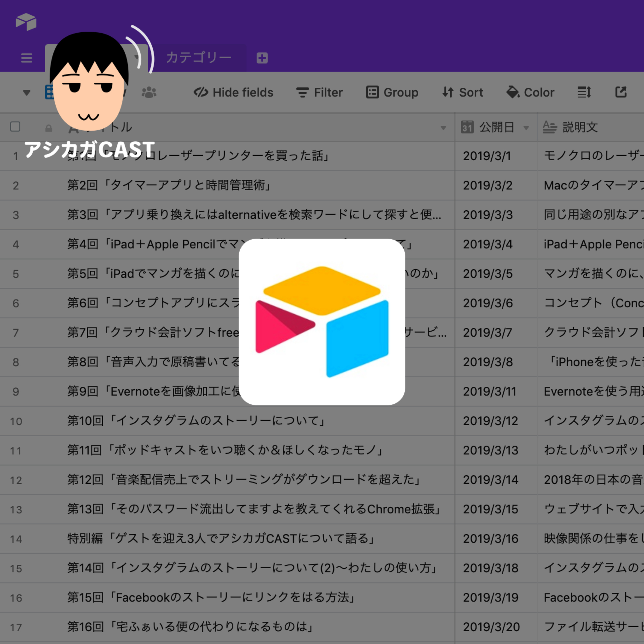Viewport: 644px width, 644px height.
Task: Click the Airtable logo in header
Action: pyautogui.click(x=26, y=22)
